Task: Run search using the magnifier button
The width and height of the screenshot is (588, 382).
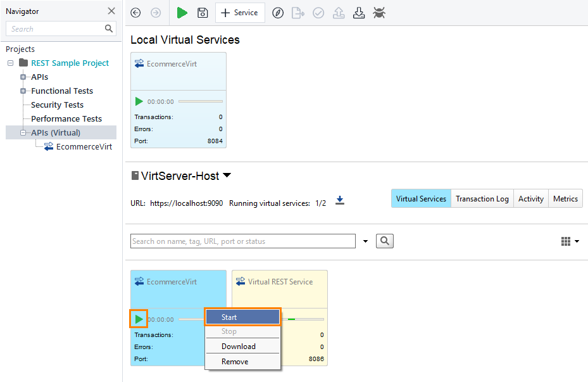Action: coord(384,241)
